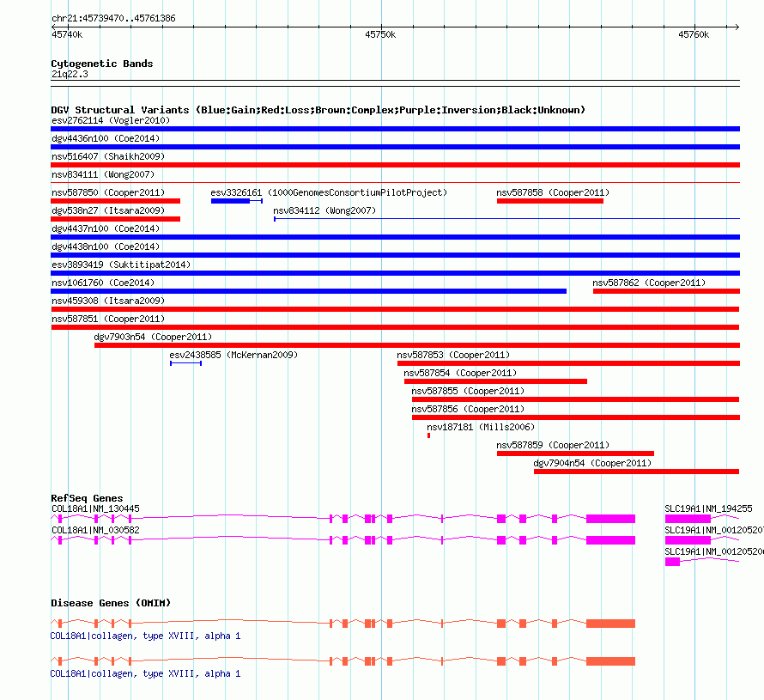Click the large terminal exon of COL18A1|NM_130445
764x700 pixels.
[x=610, y=519]
